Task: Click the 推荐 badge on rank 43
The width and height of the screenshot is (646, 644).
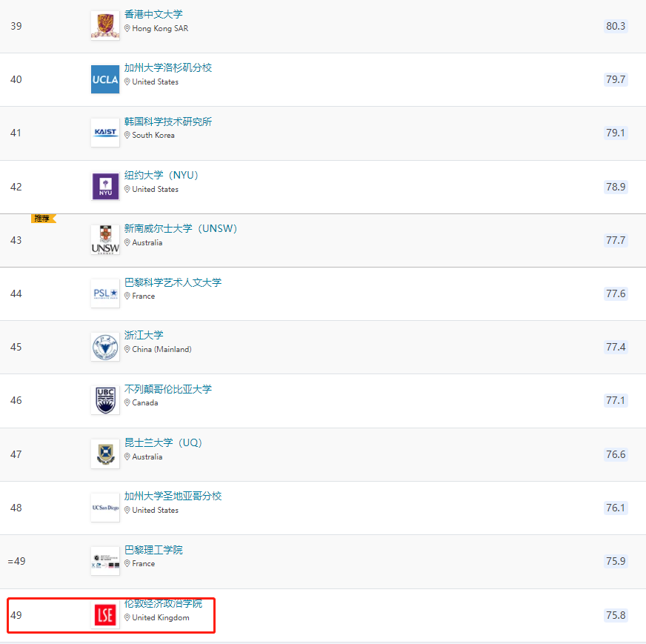Action: click(x=42, y=219)
